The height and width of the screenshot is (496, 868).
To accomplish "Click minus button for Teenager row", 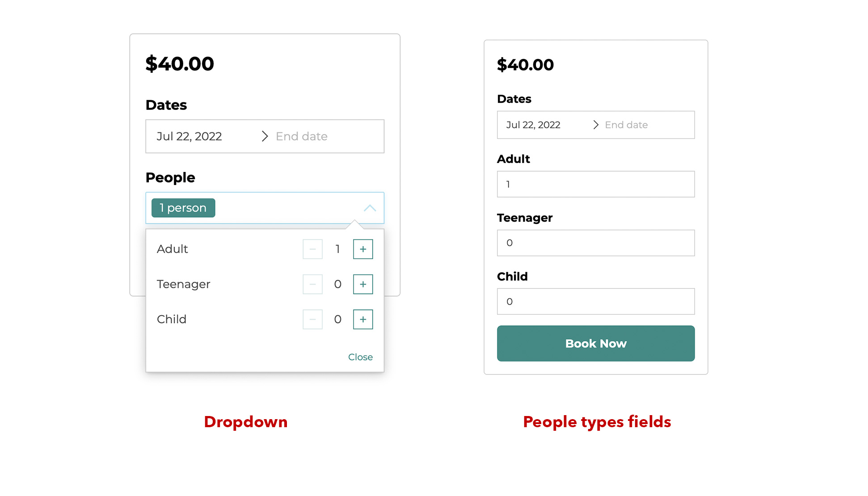I will pyautogui.click(x=312, y=284).
